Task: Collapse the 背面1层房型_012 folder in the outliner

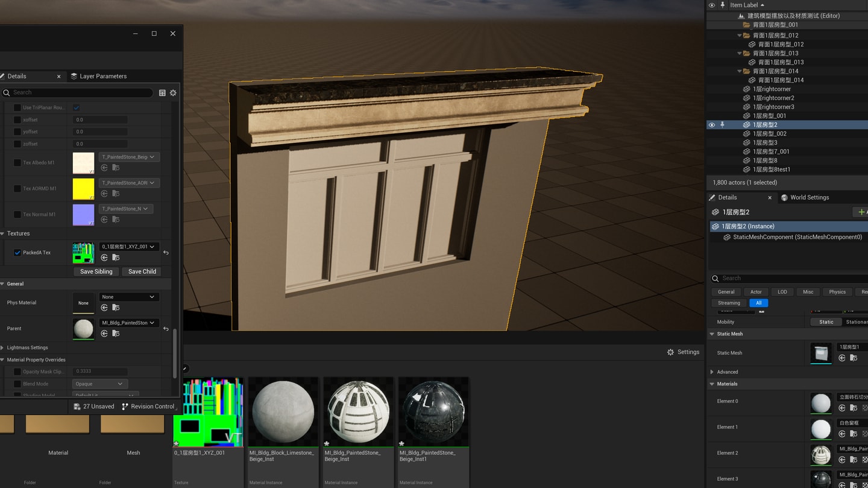Action: (x=740, y=36)
